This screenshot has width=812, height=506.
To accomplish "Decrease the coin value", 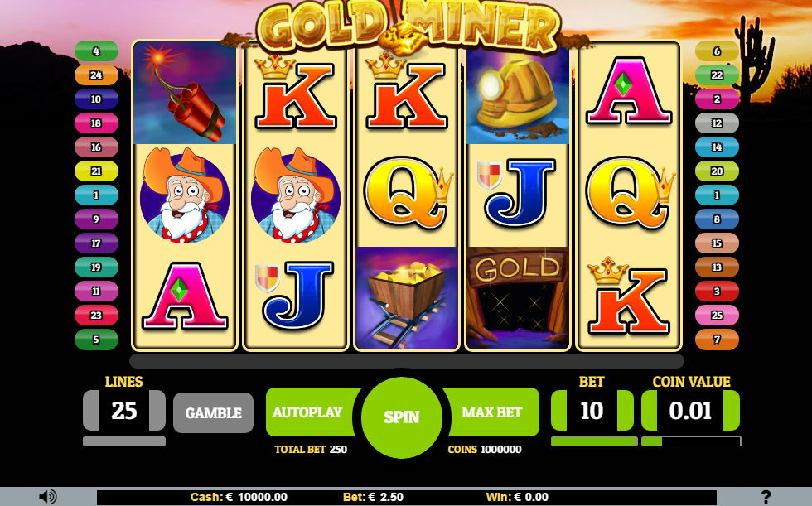I will pyautogui.click(x=650, y=410).
